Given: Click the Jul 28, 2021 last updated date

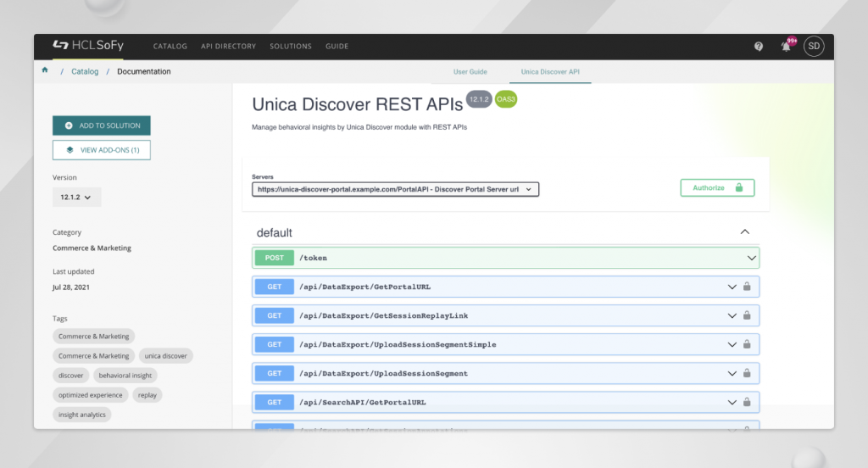Looking at the screenshot, I should point(71,287).
